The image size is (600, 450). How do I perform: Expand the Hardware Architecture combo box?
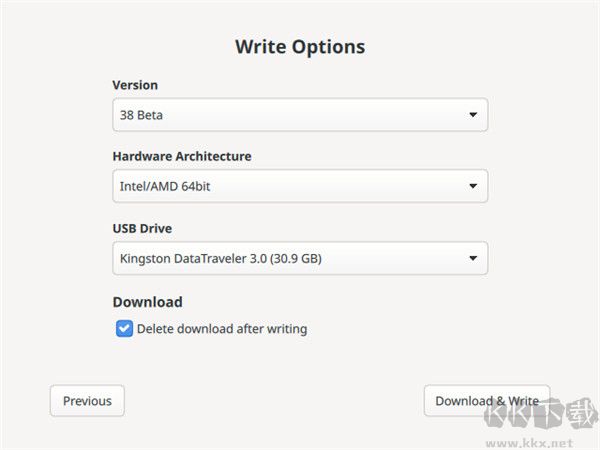pyautogui.click(x=300, y=186)
